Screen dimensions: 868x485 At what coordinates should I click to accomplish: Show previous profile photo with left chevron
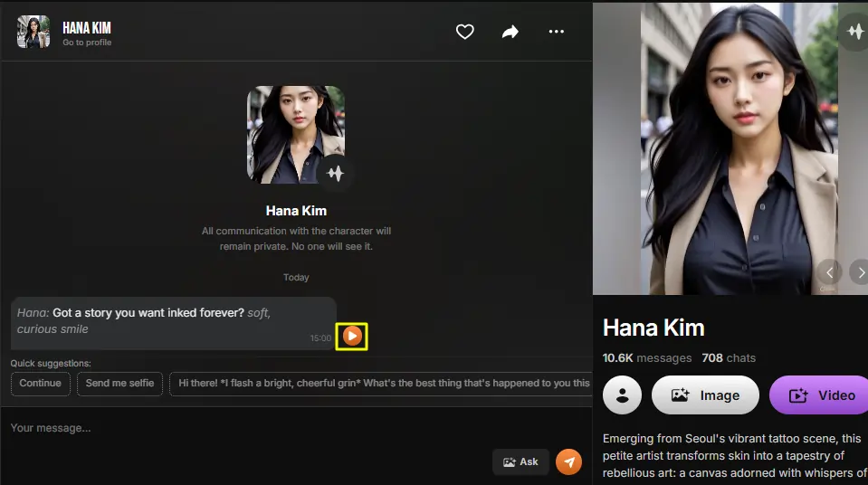point(829,272)
